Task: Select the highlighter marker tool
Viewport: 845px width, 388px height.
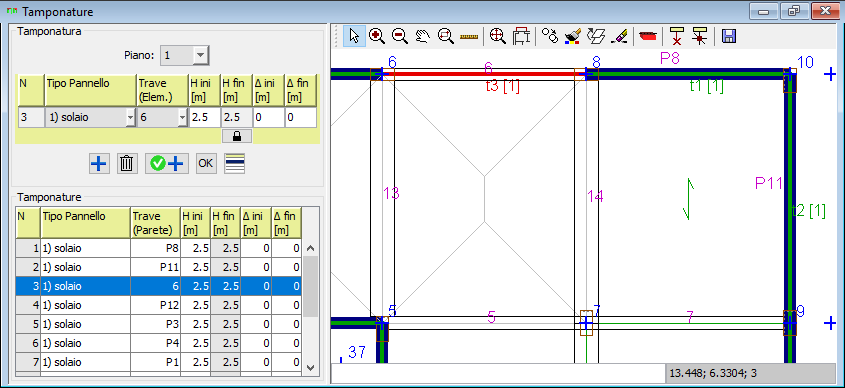Action: (x=620, y=36)
